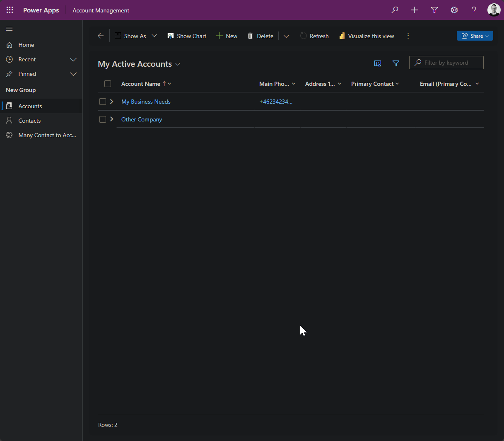504x441 pixels.
Task: Open the Delete split-button dropdown arrow
Action: pyautogui.click(x=286, y=36)
